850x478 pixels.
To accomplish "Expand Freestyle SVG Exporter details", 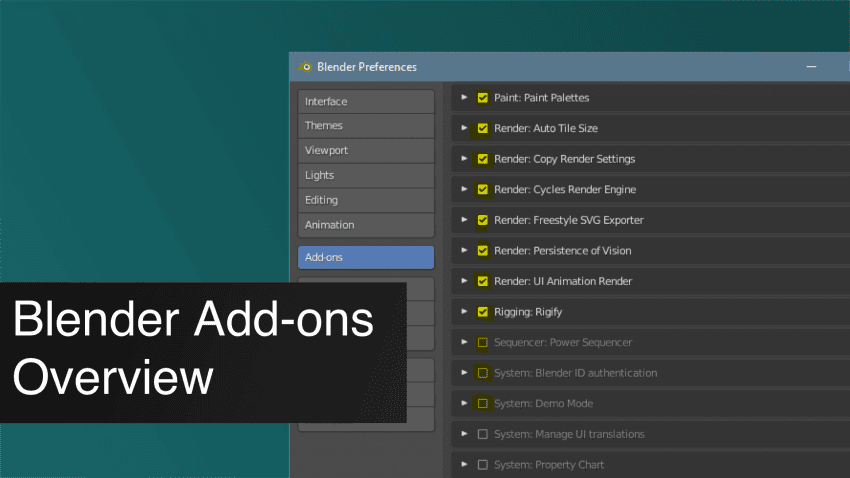I will [x=464, y=220].
